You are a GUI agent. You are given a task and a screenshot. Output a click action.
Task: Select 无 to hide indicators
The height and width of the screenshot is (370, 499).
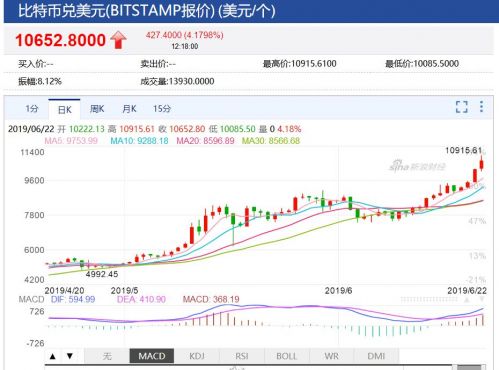(x=107, y=356)
